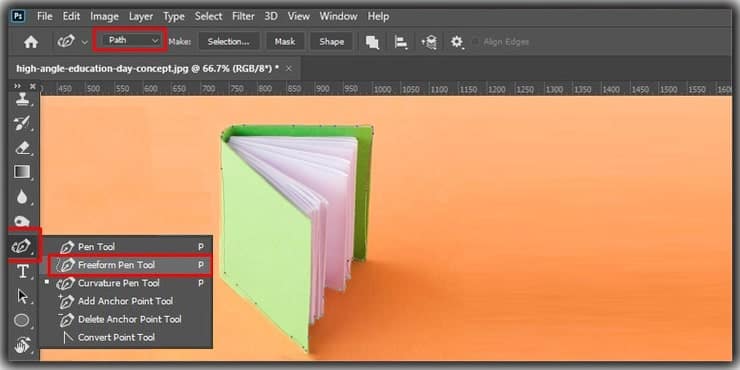740x370 pixels.
Task: Choose Add Anchor Point Tool from flyout
Action: (x=126, y=301)
